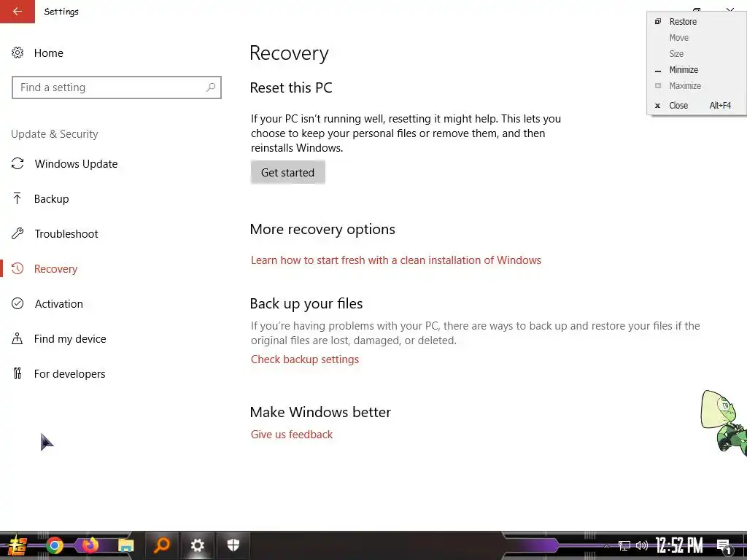Go to For developers label

pos(69,374)
